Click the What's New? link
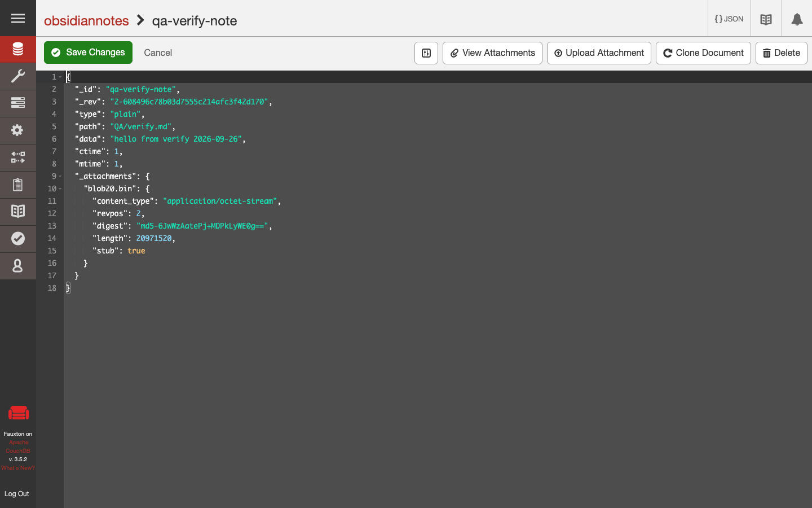Image resolution: width=812 pixels, height=508 pixels. click(18, 468)
